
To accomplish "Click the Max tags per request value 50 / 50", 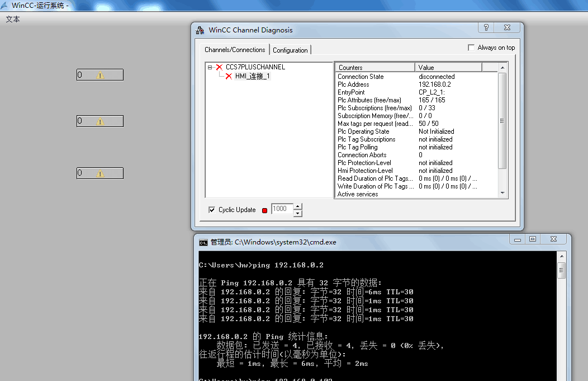I will (x=428, y=124).
